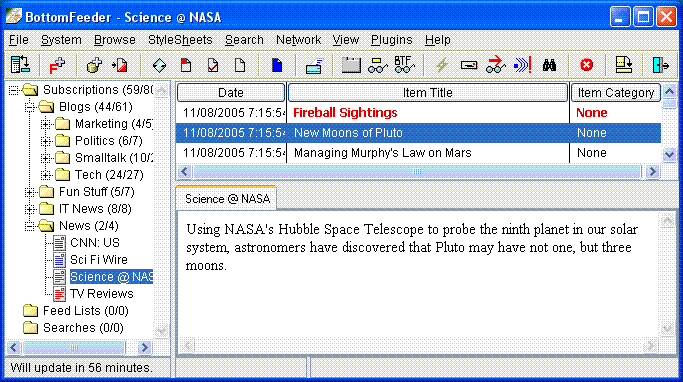Image resolution: width=683 pixels, height=382 pixels.
Task: Click the CNN: US feed icon
Action: click(59, 243)
